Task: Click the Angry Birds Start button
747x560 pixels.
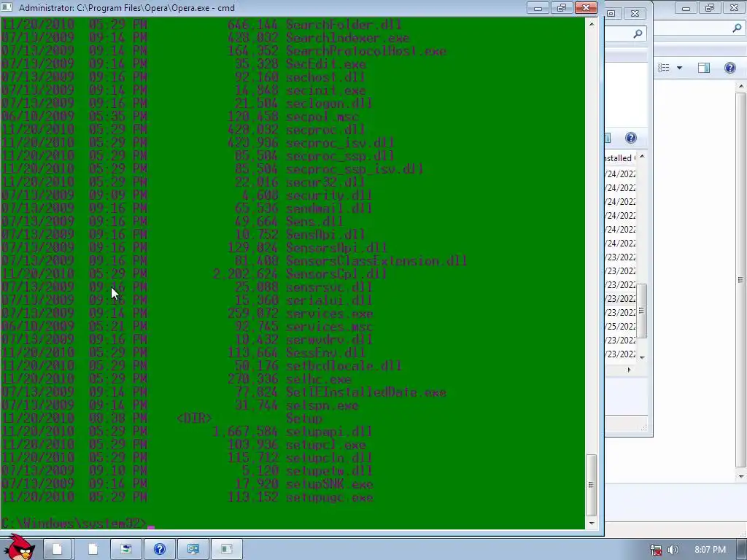Action: [x=19, y=548]
